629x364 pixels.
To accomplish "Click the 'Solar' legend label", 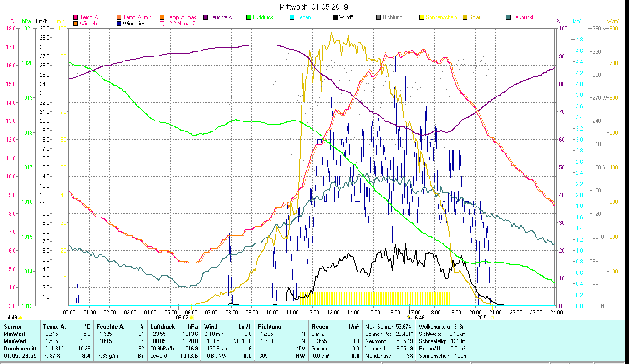I will 475,18.
